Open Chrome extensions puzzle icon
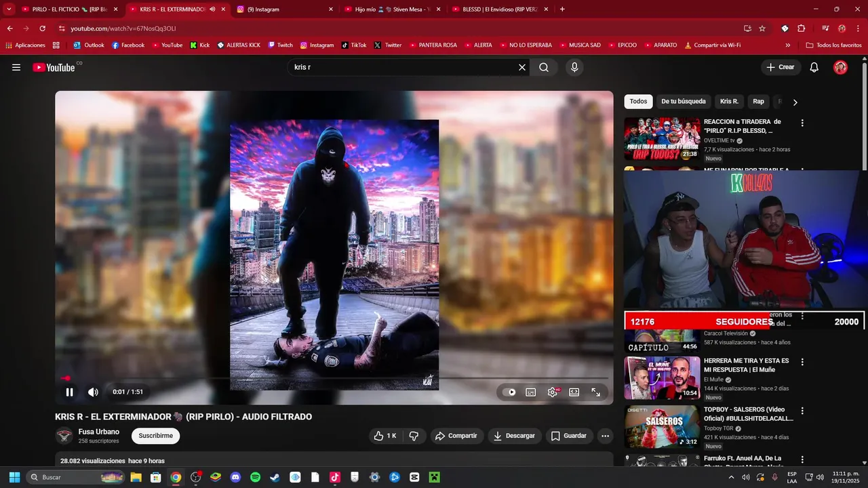 [802, 28]
